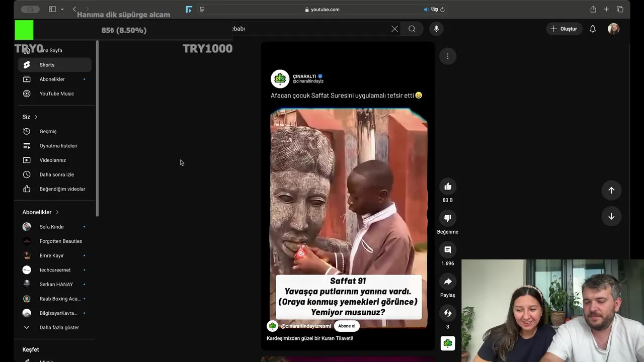Viewport: 644px width, 362px height.
Task: Show Safari tab overview
Action: point(620,9)
